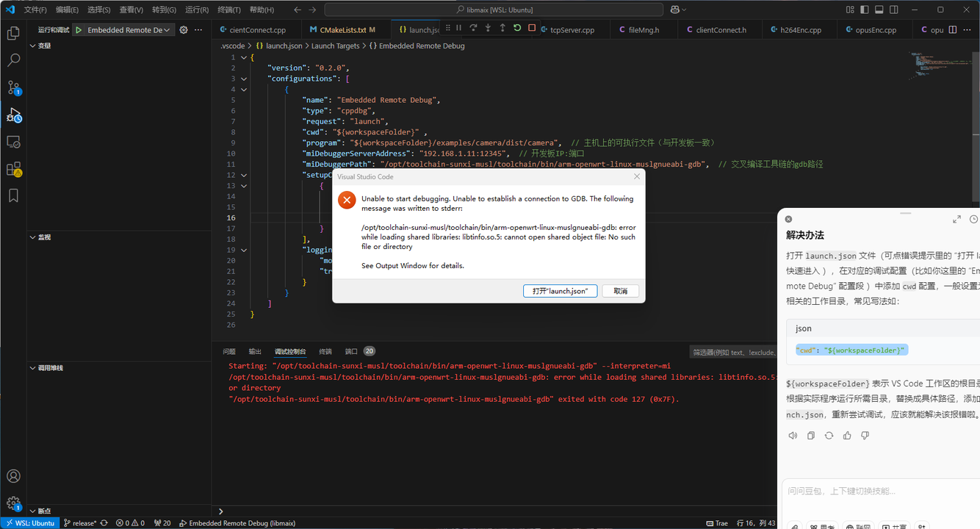Regenerate the Doubao answer
The height and width of the screenshot is (529, 980).
[x=829, y=436]
